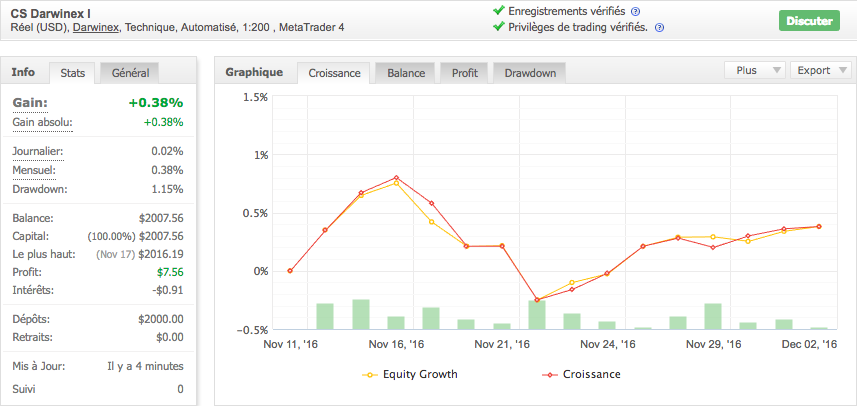The width and height of the screenshot is (857, 406).
Task: Open the Balance chart tab
Action: click(x=406, y=73)
